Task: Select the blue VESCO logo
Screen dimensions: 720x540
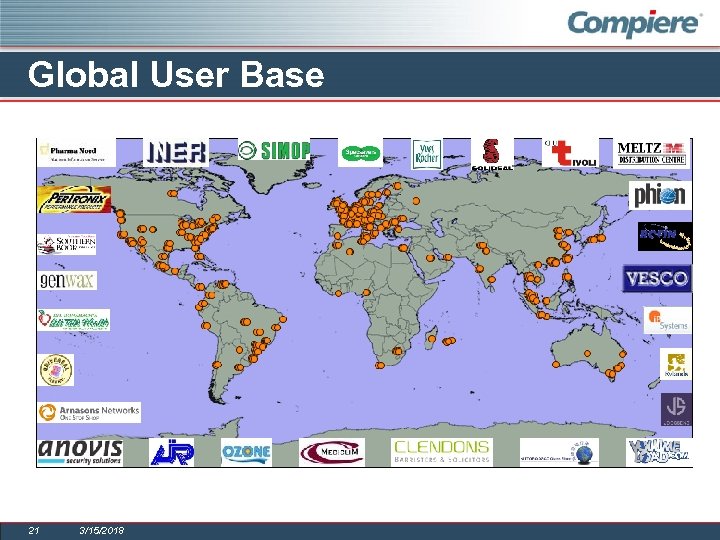Action: point(657,278)
